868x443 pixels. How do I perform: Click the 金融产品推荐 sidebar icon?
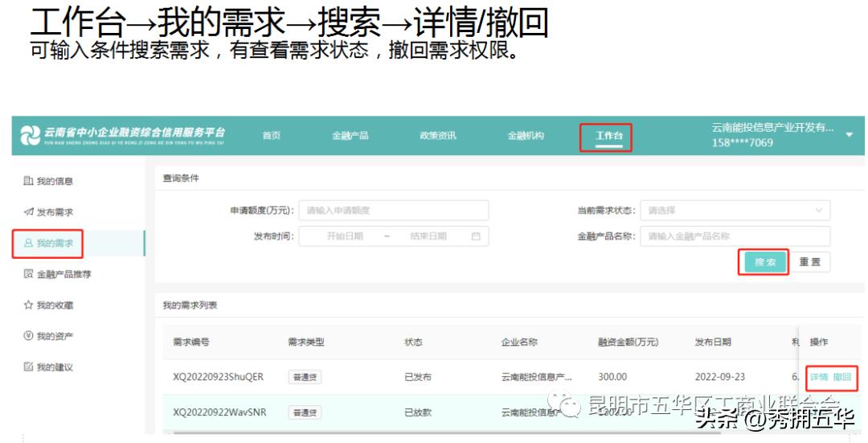point(28,274)
